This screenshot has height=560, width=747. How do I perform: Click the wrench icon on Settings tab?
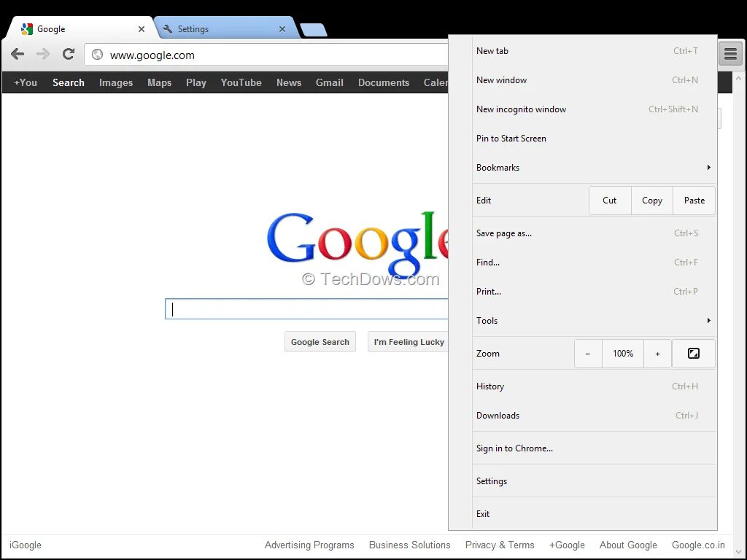click(167, 29)
